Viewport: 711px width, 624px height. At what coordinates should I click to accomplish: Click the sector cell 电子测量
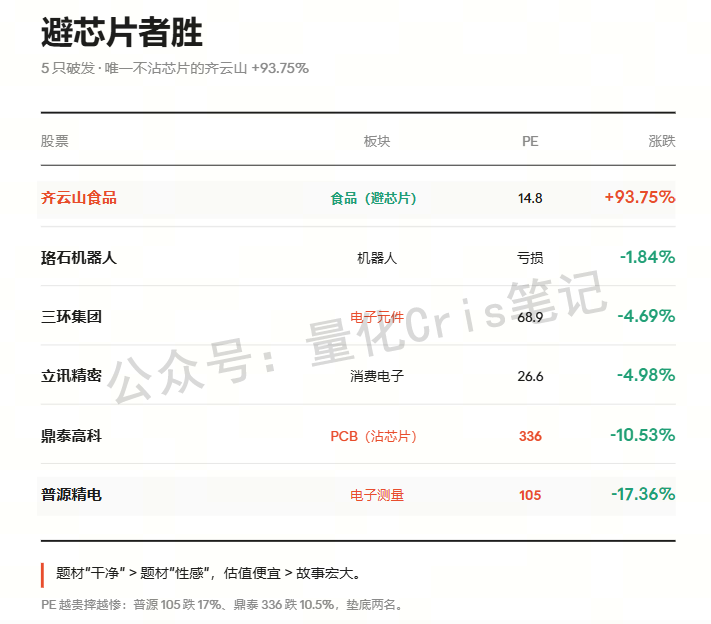(x=377, y=495)
